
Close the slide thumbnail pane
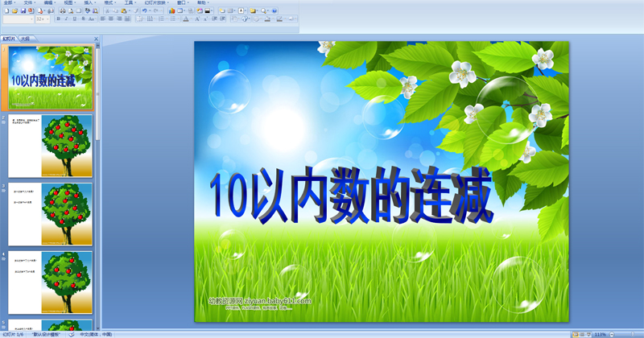tap(96, 39)
